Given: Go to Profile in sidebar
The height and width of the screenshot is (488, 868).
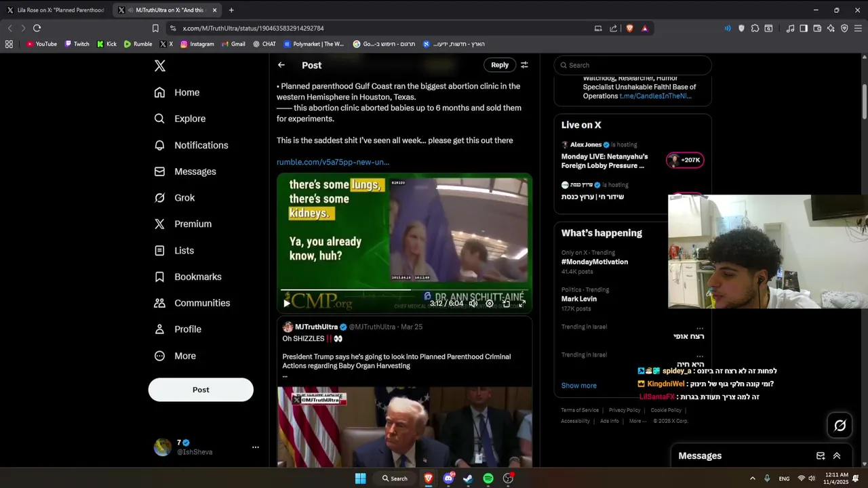Looking at the screenshot, I should 178,329.
